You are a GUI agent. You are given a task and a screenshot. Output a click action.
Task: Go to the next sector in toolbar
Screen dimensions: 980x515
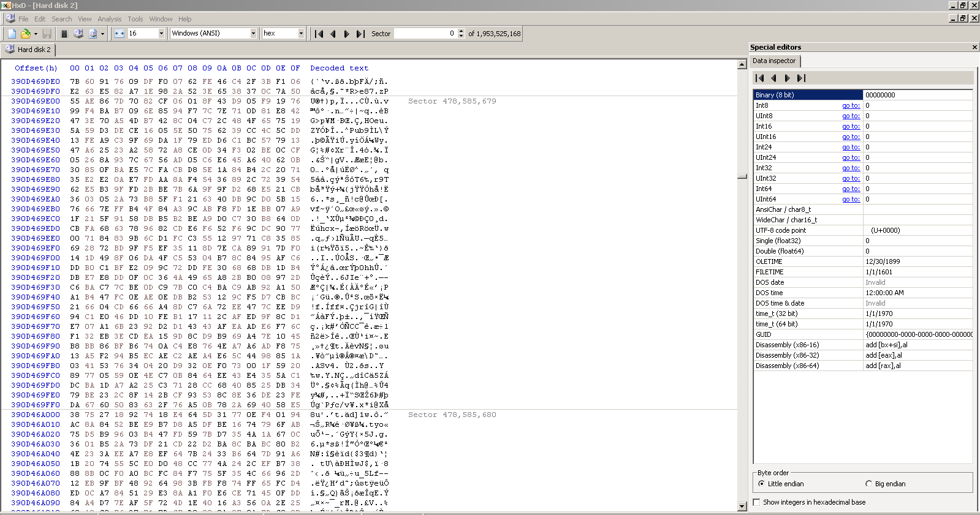pos(346,34)
